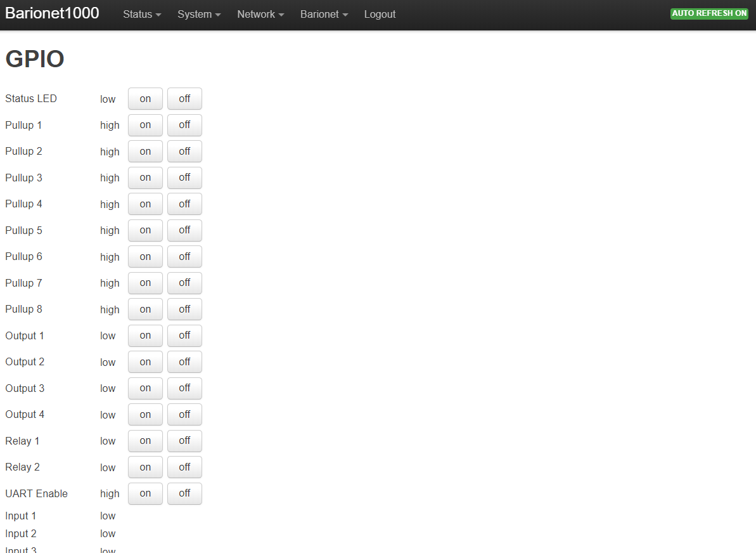This screenshot has width=756, height=553.
Task: Turn off Pullup 1
Action: [184, 125]
